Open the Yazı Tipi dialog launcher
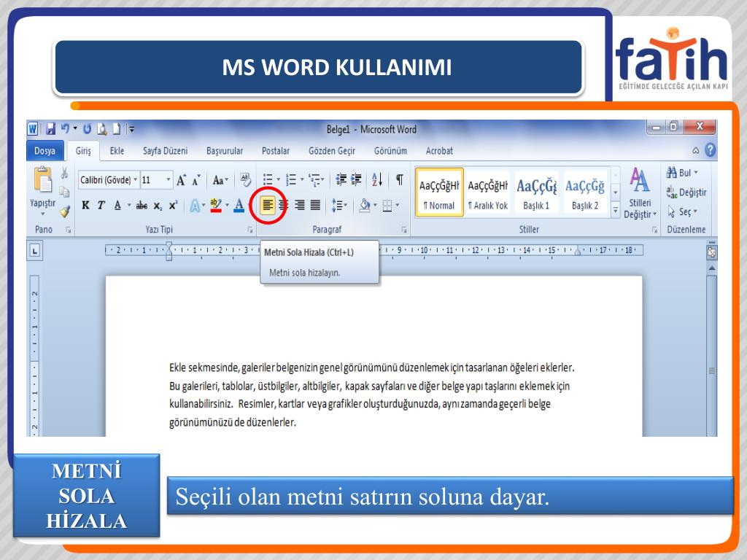 [250, 230]
